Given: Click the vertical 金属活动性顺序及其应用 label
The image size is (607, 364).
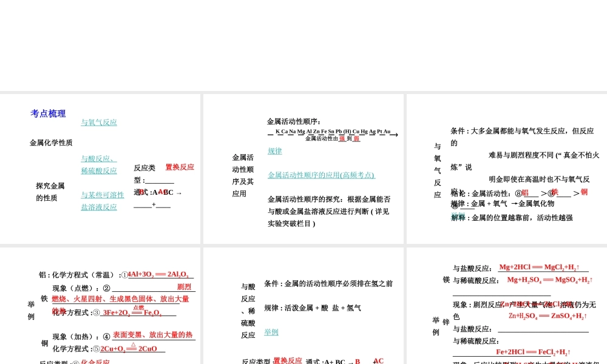Looking at the screenshot, I should click(x=243, y=175).
